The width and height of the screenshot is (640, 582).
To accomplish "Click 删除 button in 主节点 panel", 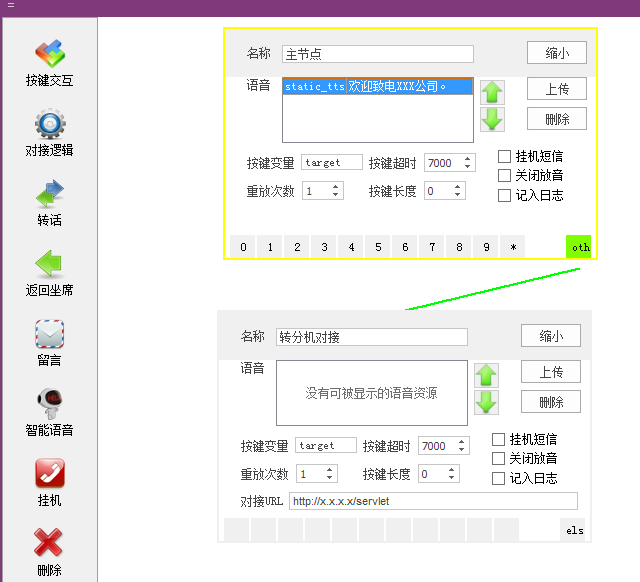I will pos(557,119).
